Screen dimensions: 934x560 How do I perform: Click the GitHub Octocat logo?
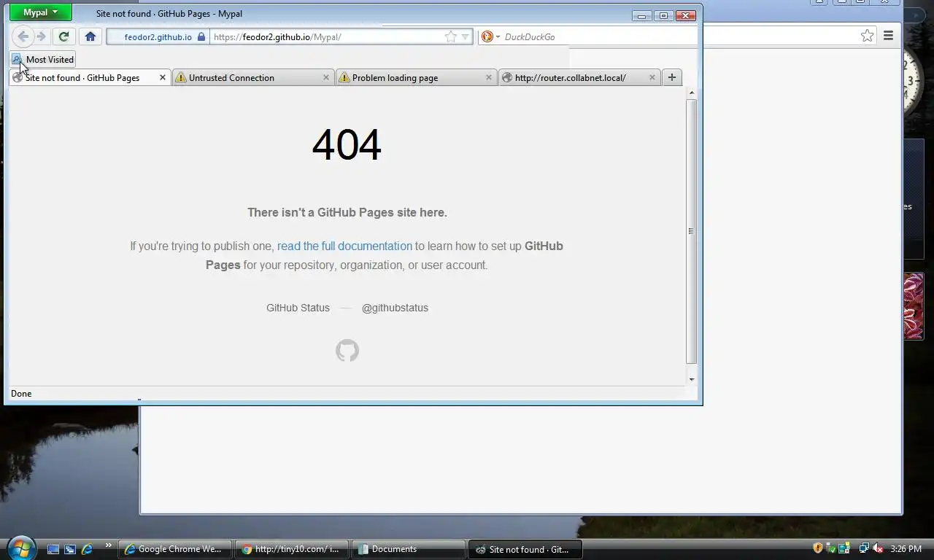(x=347, y=351)
